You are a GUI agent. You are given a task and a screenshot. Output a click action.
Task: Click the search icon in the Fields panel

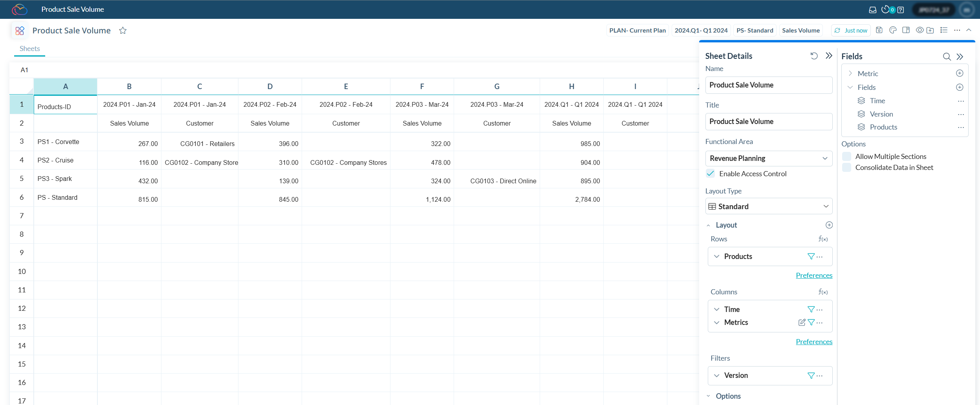[947, 57]
